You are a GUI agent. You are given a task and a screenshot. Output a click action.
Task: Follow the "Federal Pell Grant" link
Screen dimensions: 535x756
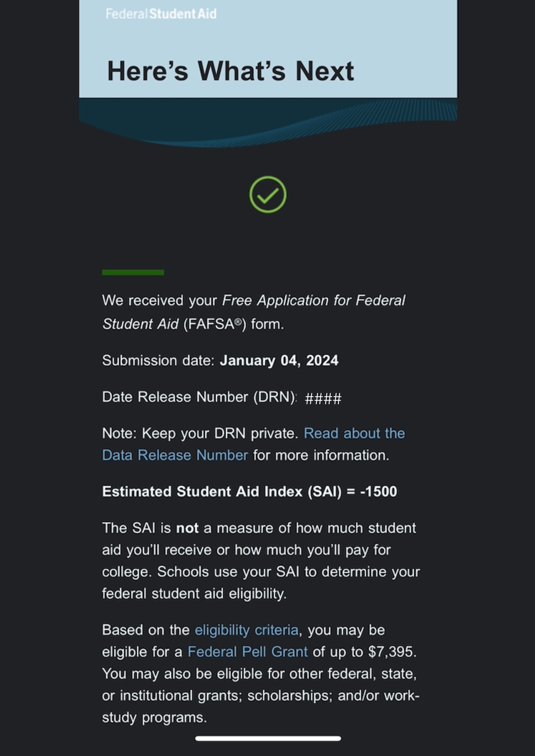click(247, 652)
